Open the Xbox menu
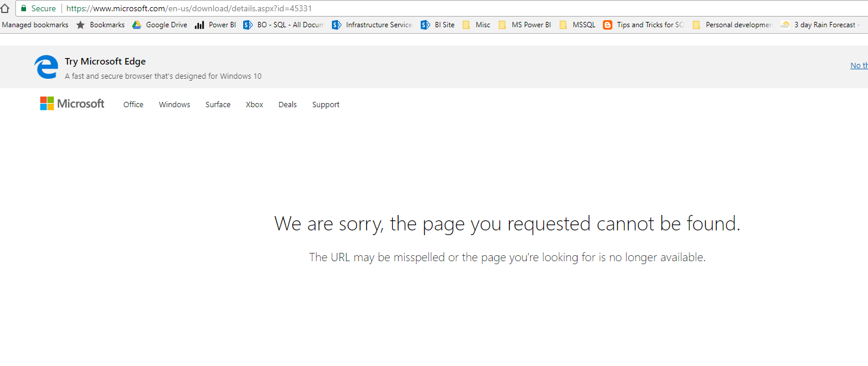Screen dimensions: 868x366 tap(254, 104)
